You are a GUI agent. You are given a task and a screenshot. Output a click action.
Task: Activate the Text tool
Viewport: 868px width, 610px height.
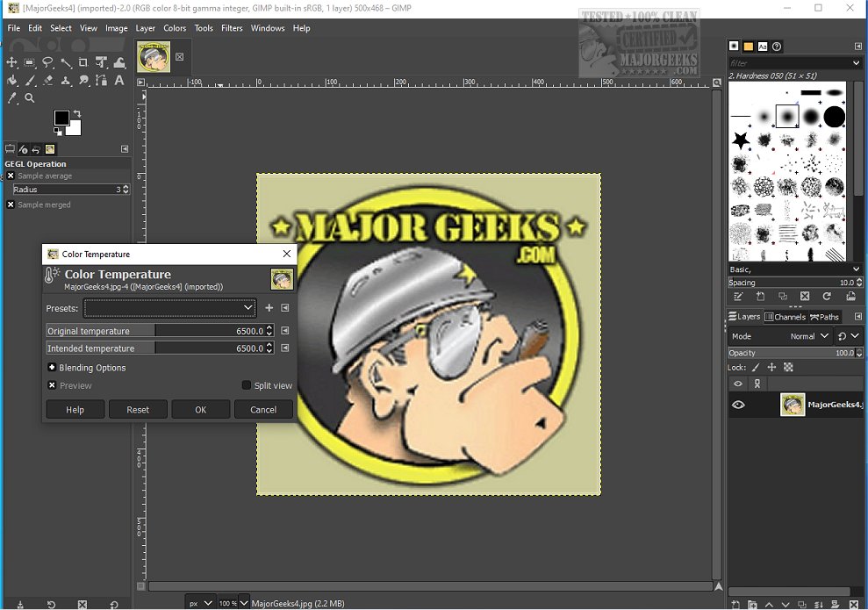click(119, 81)
